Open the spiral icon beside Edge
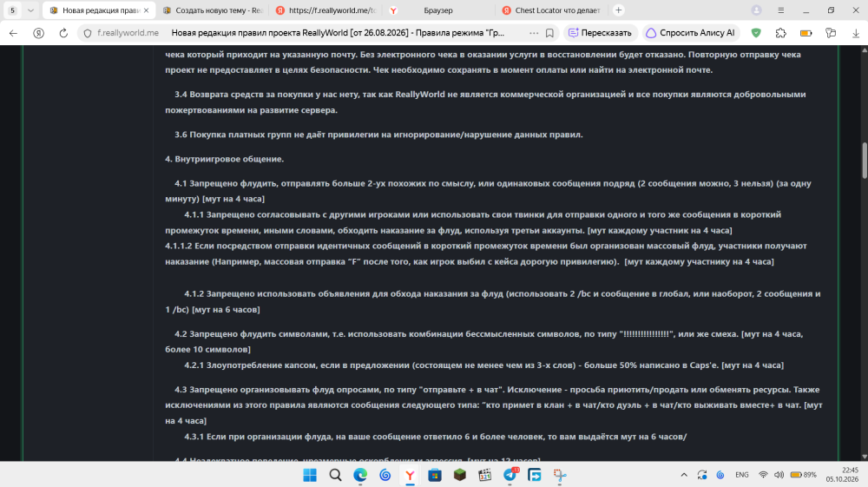The height and width of the screenshot is (487, 868). coord(385,475)
